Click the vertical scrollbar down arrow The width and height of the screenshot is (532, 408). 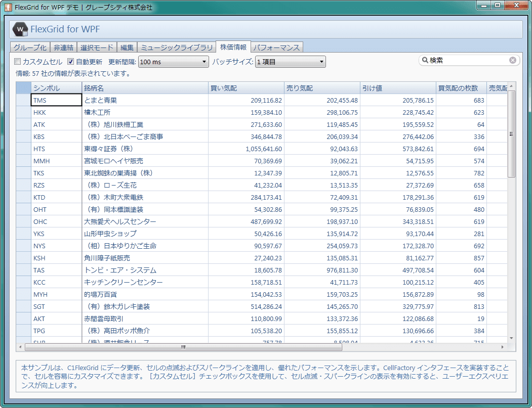511,338
